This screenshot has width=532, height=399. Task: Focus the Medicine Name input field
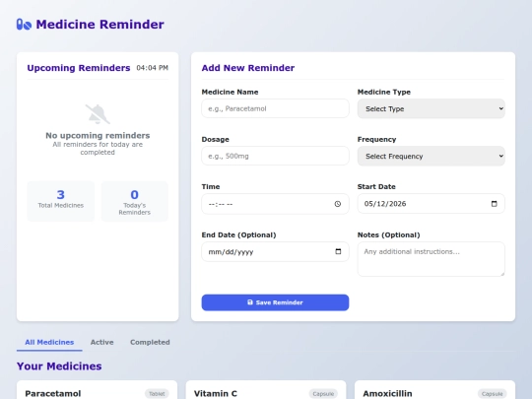(275, 108)
